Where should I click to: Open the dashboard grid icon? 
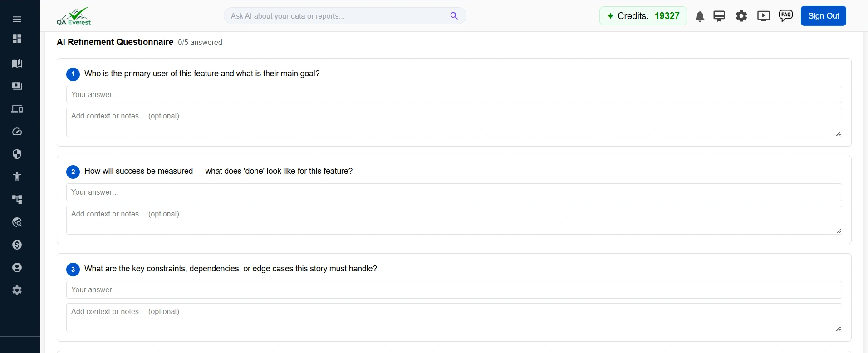point(17,39)
